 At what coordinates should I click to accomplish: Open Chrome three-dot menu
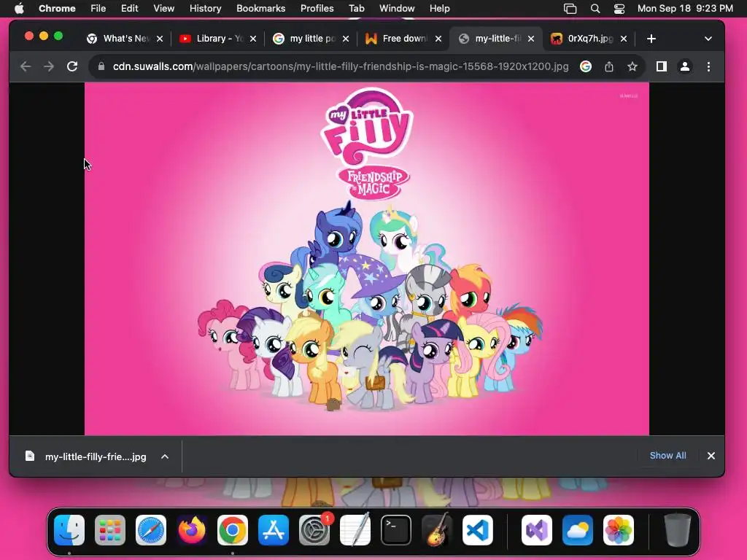tap(708, 66)
